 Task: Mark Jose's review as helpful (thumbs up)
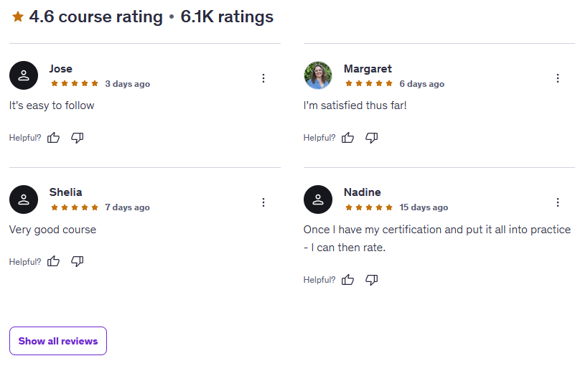click(x=53, y=138)
